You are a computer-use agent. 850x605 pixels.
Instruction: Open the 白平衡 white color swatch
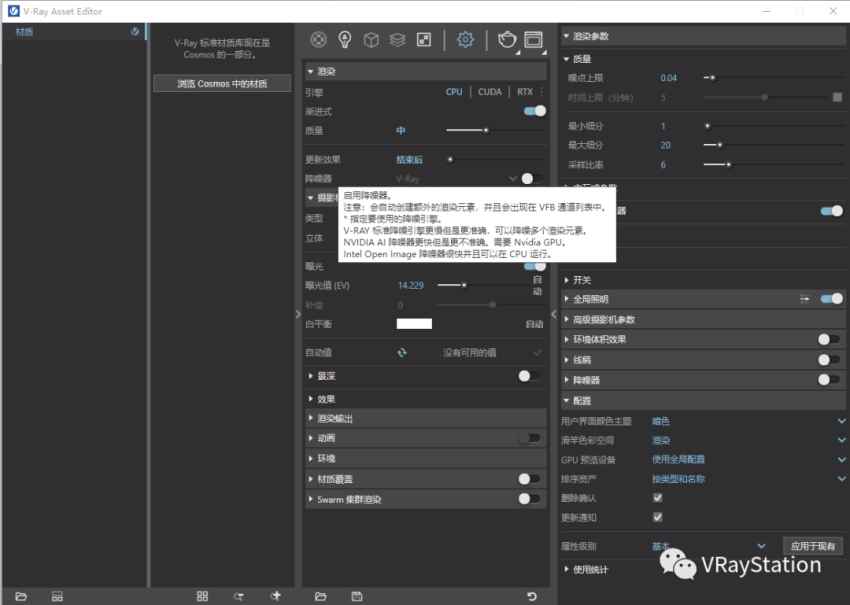[414, 324]
